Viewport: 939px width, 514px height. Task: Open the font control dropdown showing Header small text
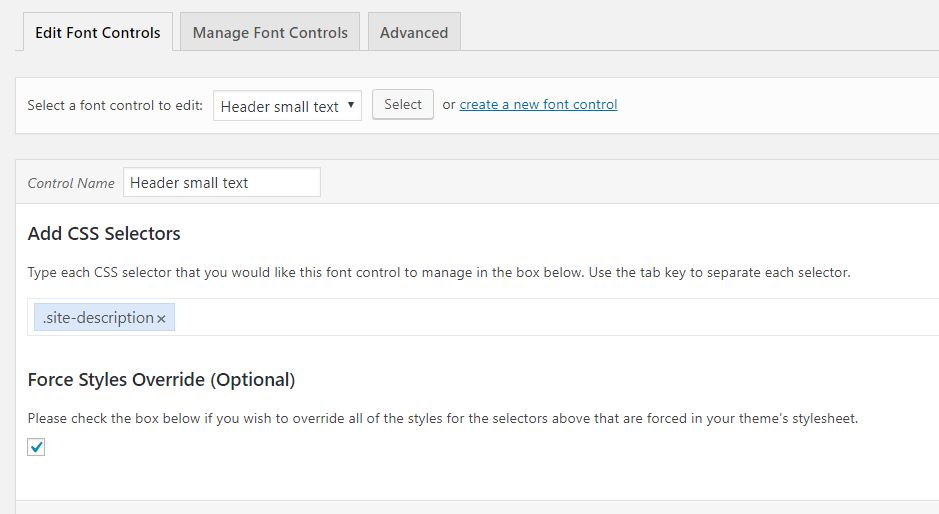click(x=287, y=105)
